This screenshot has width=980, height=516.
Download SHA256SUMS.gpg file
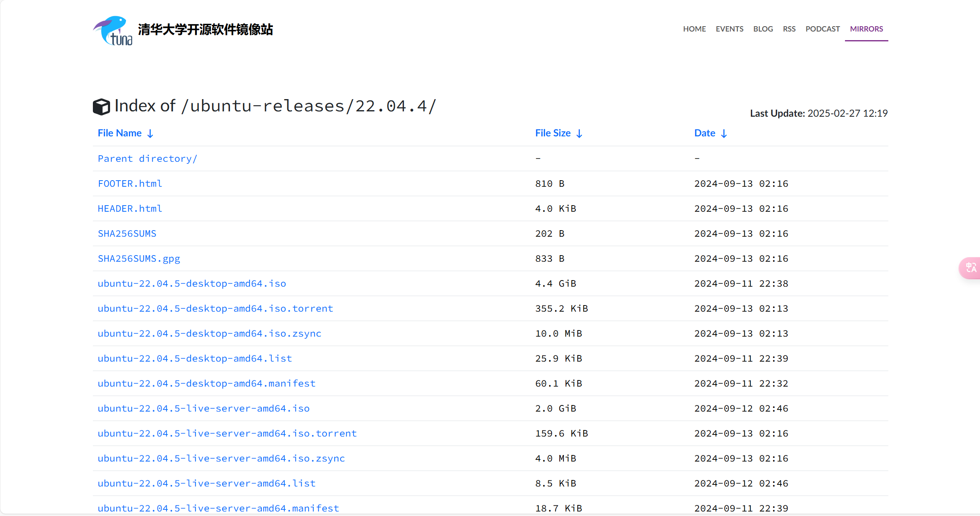[139, 259]
